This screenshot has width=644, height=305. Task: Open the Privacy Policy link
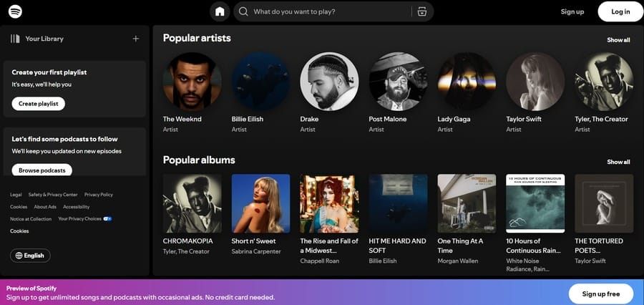[99, 195]
